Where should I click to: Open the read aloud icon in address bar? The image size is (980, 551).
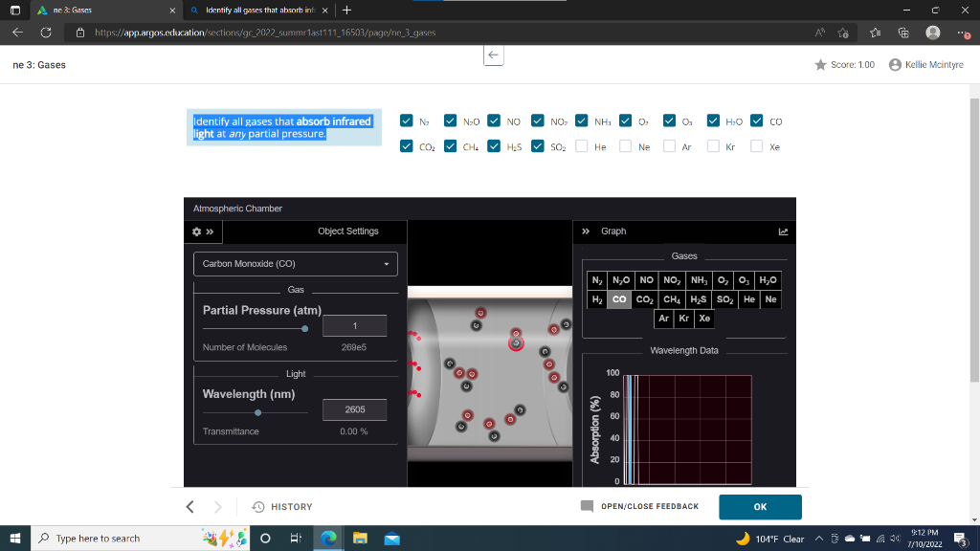819,33
